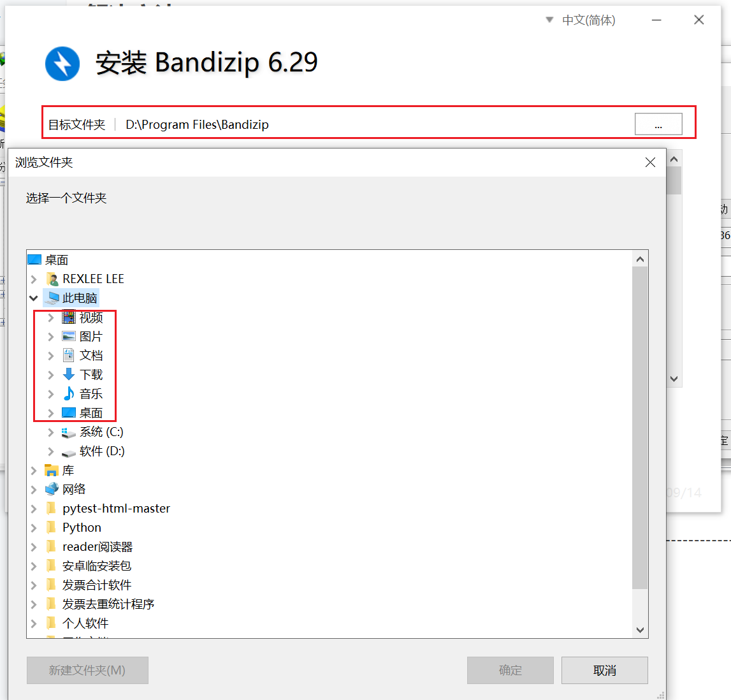The height and width of the screenshot is (700, 731).
Task: Click the ... browse button
Action: click(658, 124)
